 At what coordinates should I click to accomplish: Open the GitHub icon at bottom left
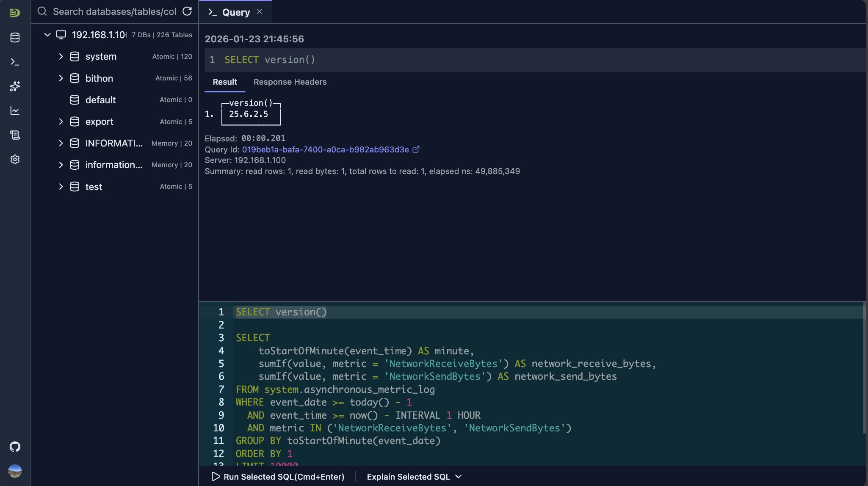click(x=15, y=446)
